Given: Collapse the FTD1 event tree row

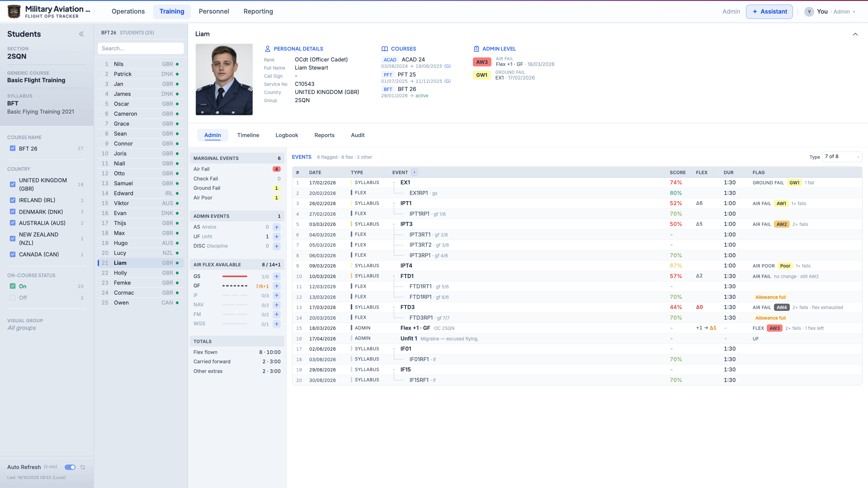Looking at the screenshot, I should pyautogui.click(x=394, y=276).
